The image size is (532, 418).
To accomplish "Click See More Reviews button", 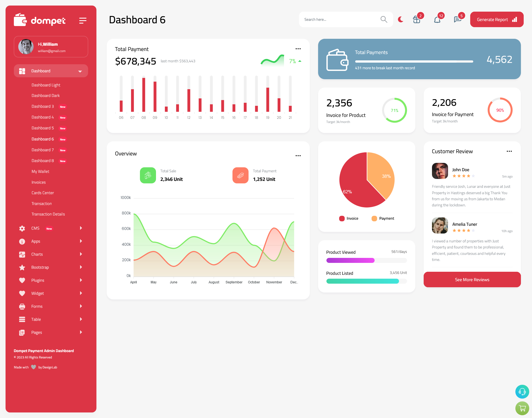I will tap(472, 279).
